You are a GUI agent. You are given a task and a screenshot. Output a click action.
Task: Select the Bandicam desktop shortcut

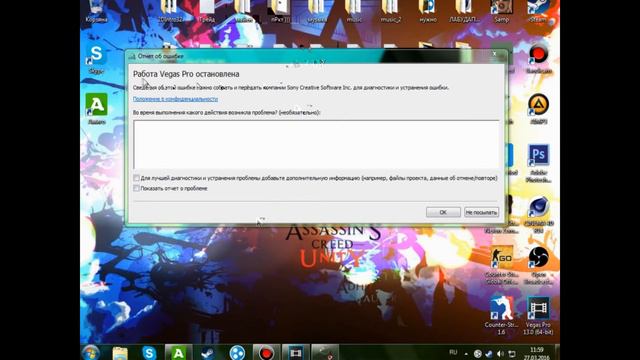[x=538, y=58]
